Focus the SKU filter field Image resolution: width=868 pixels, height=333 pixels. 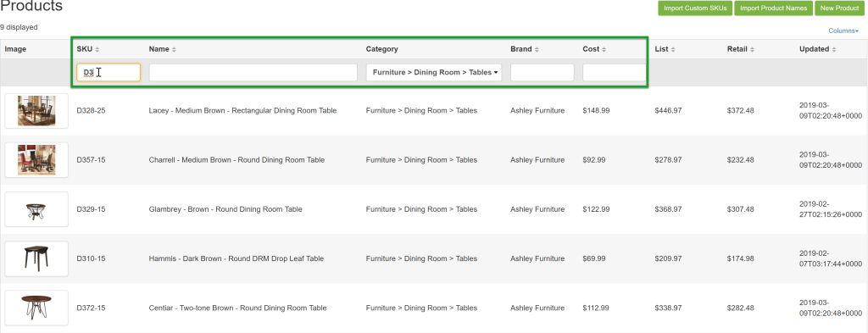click(108, 73)
